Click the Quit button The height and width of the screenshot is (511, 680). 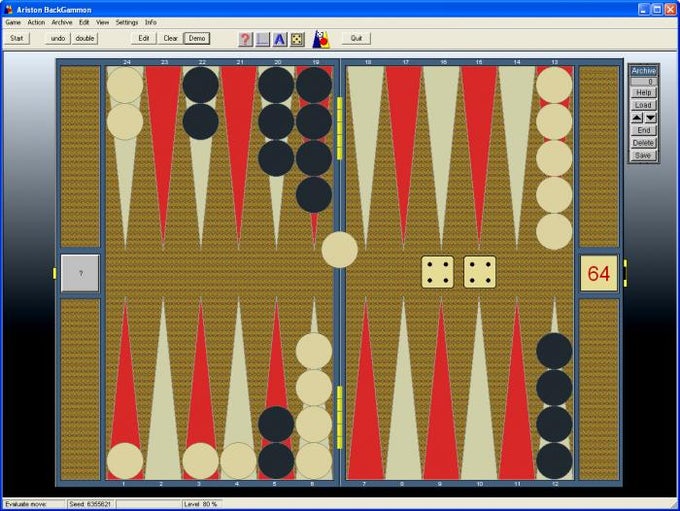point(356,38)
